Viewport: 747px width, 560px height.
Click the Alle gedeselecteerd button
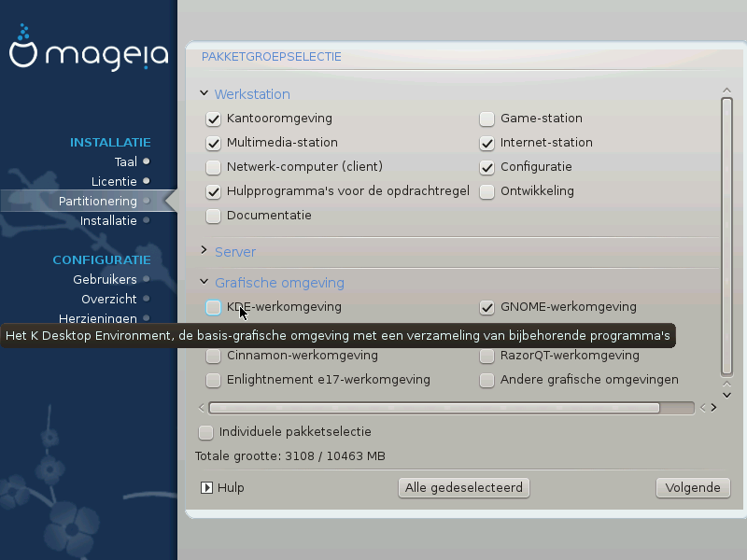tap(463, 487)
